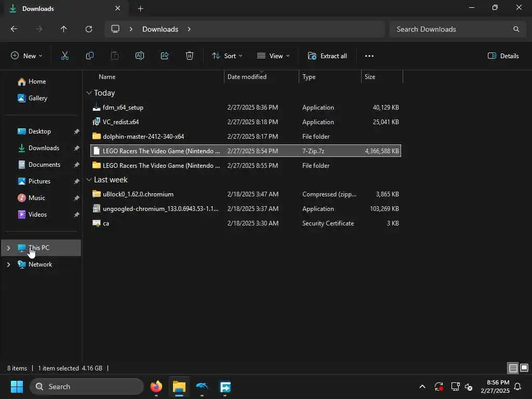Viewport: 532px width, 399px height.
Task: Click the Dolphin emulator taskbar icon
Action: click(x=202, y=387)
